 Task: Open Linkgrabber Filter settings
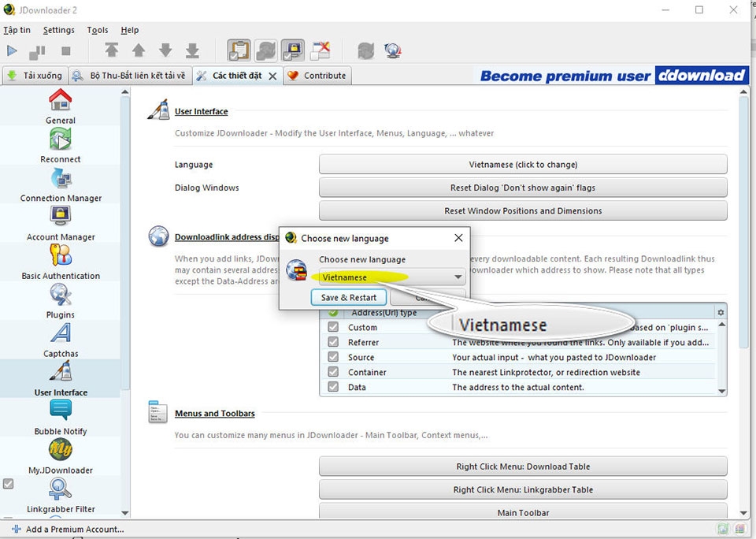pos(61,496)
